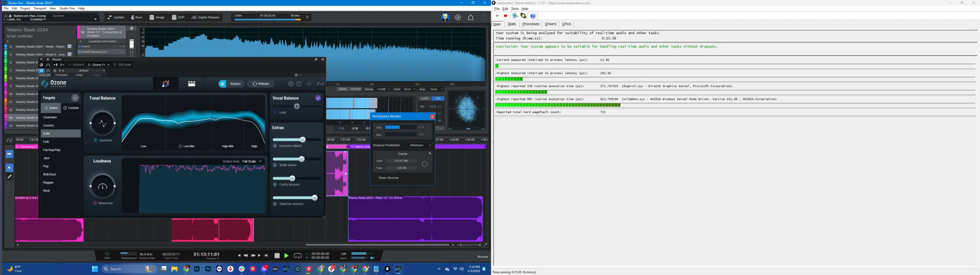Open the Transport menu in Studio One
This screenshot has height=275, width=980.
pyautogui.click(x=40, y=8)
